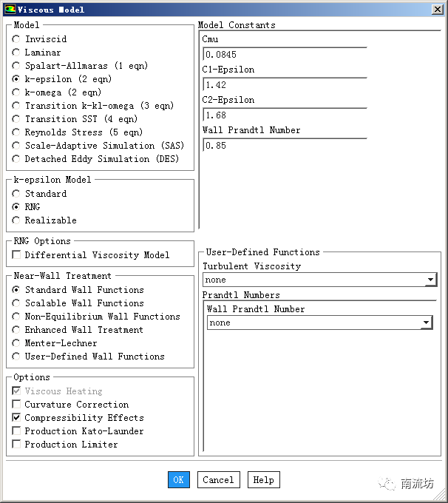Select Standard k-epsilon model option

[16, 194]
